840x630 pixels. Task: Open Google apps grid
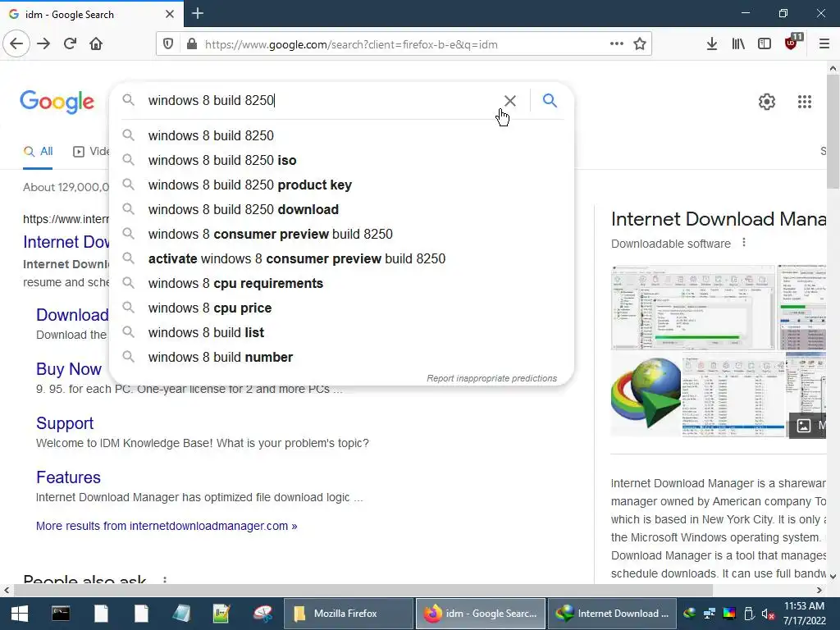click(805, 102)
